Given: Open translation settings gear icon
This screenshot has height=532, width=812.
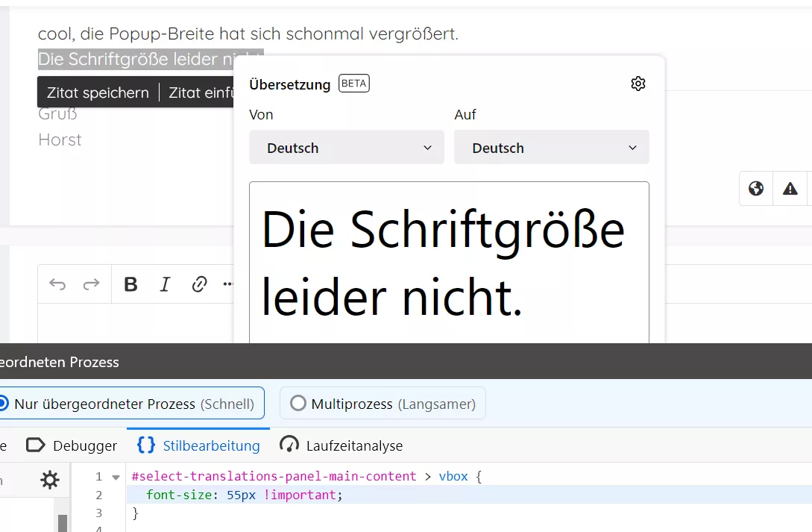Looking at the screenshot, I should pos(638,84).
